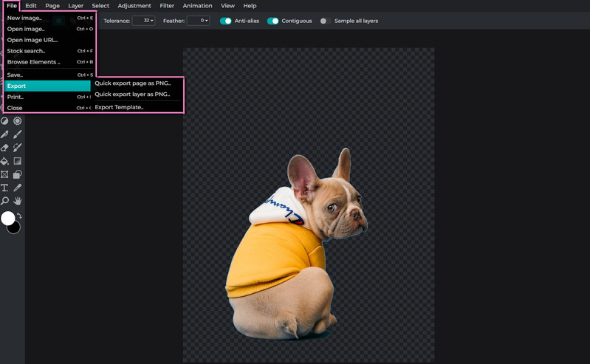
Task: Swap foreground and background colors
Action: (x=19, y=216)
